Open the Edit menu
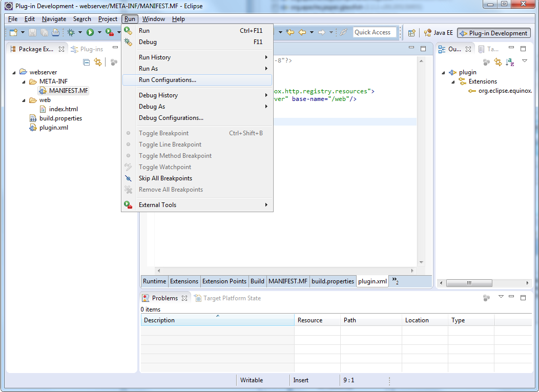The image size is (539, 392). [x=30, y=19]
